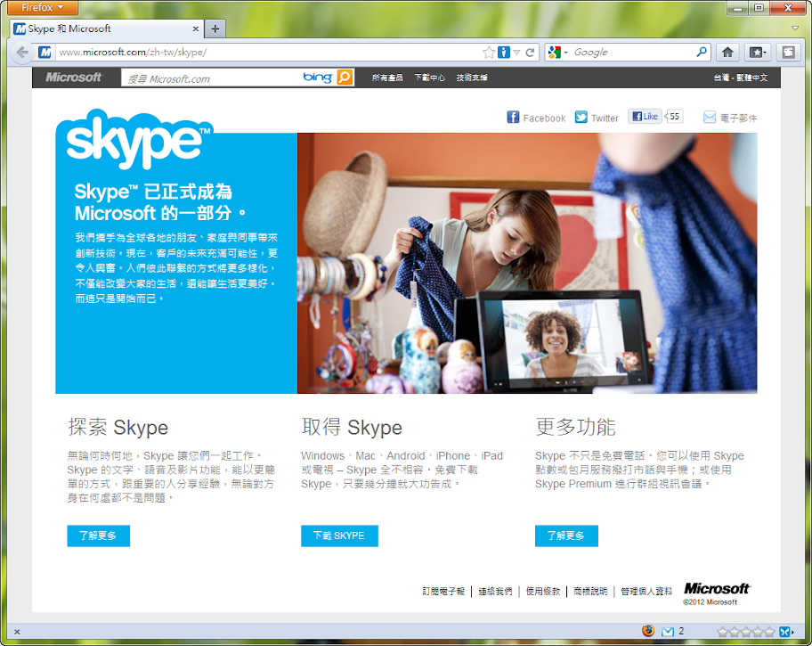Click the Google search box
Image resolution: width=812 pixels, height=646 pixels.
coord(632,52)
